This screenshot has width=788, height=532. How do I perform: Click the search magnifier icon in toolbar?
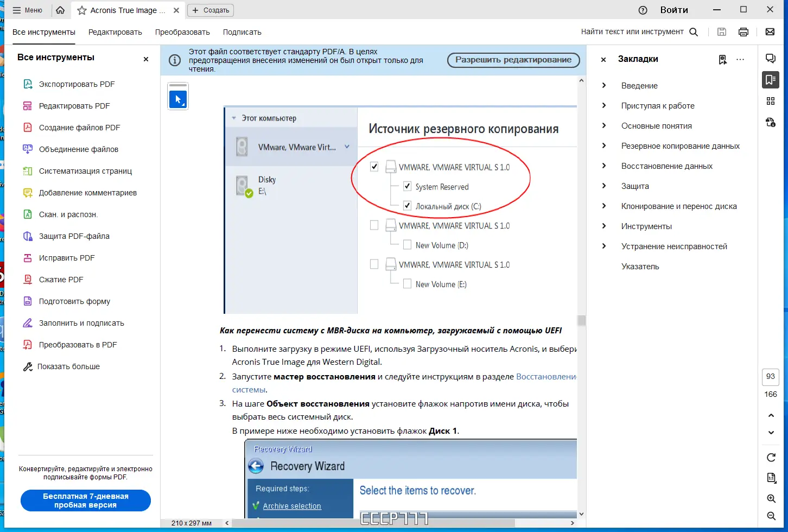694,31
